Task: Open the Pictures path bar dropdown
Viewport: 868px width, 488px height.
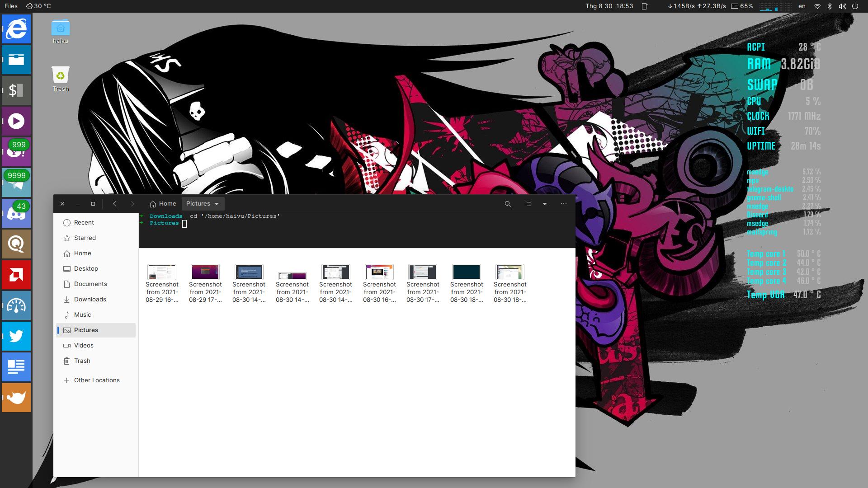Action: (203, 204)
